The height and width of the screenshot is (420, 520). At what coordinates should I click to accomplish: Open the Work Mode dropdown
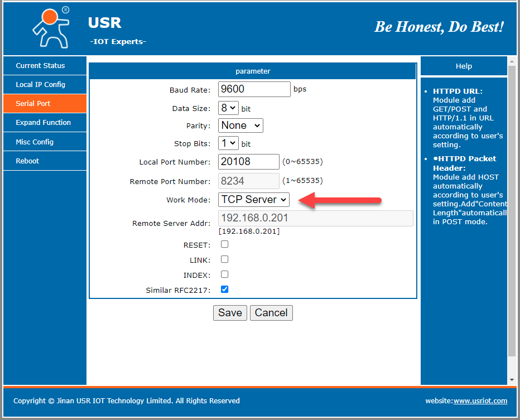pyautogui.click(x=254, y=200)
